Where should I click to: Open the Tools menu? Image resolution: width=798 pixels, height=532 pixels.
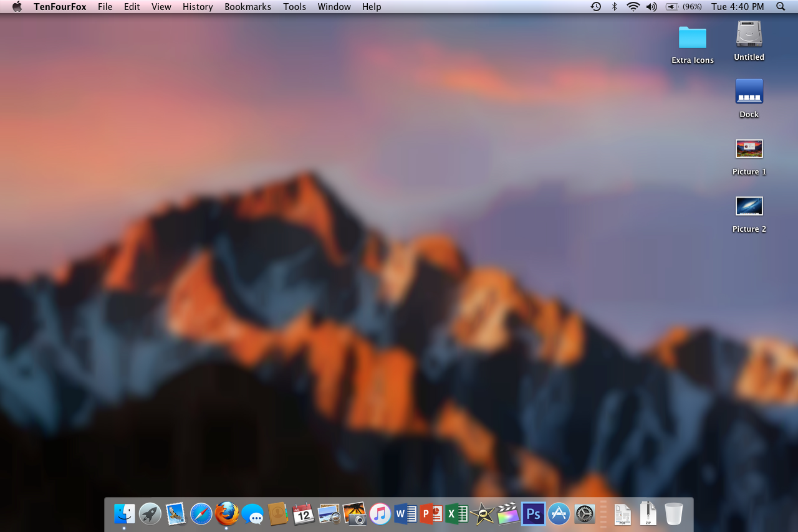[295, 7]
